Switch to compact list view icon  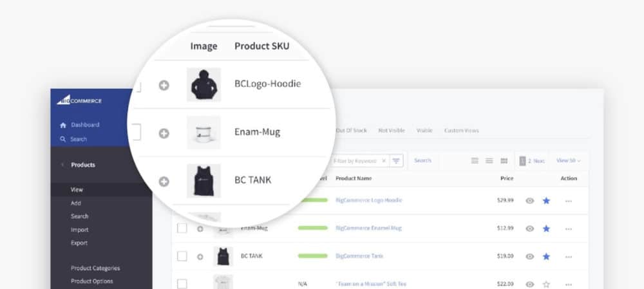click(x=489, y=160)
